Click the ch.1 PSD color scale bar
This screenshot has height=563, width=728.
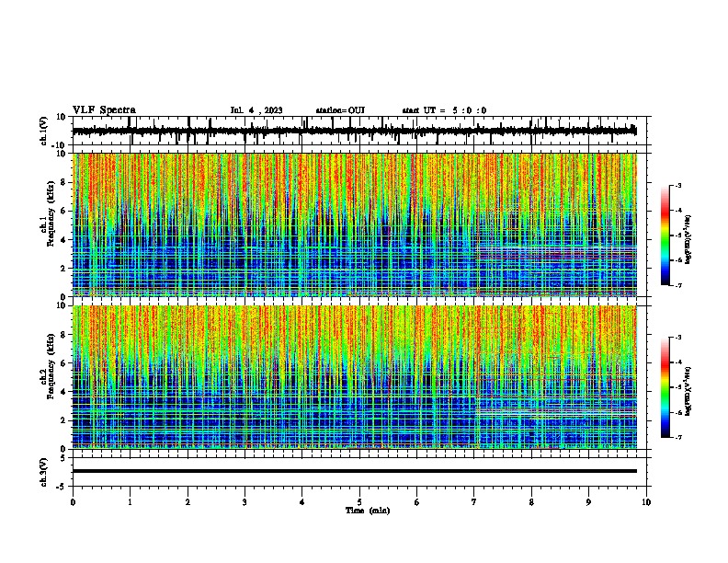coord(665,236)
